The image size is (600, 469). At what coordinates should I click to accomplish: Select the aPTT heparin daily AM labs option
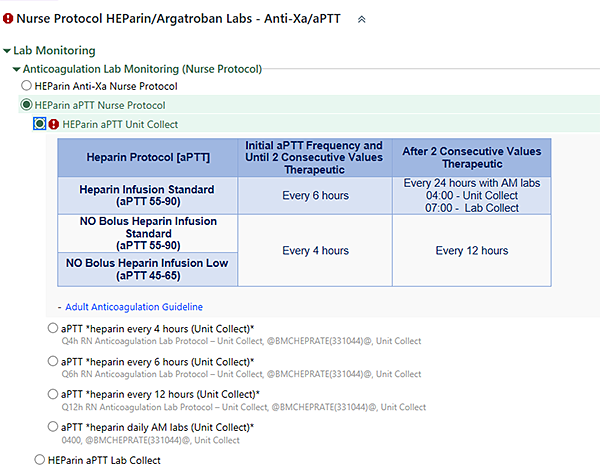pos(53,427)
